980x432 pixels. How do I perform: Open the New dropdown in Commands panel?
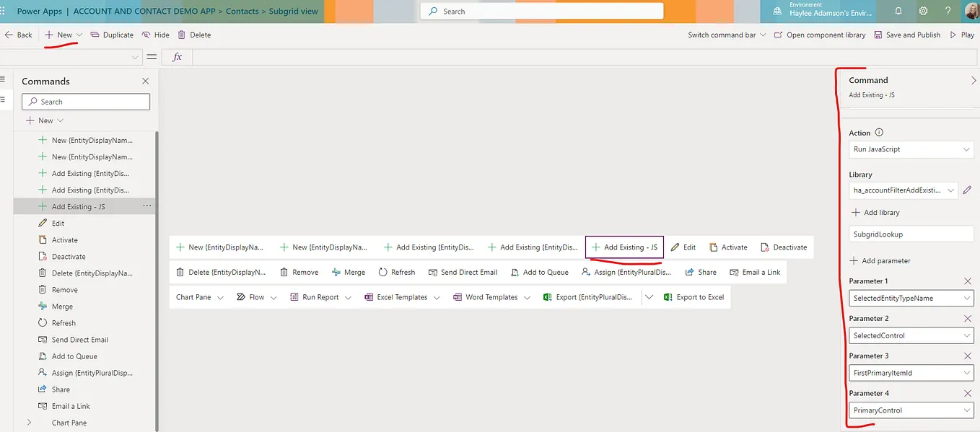click(45, 120)
